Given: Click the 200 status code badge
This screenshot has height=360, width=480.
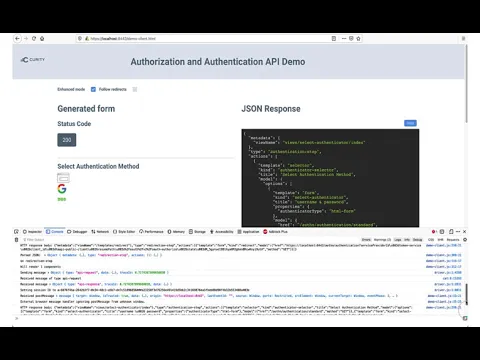Looking at the screenshot, I should 67,140.
